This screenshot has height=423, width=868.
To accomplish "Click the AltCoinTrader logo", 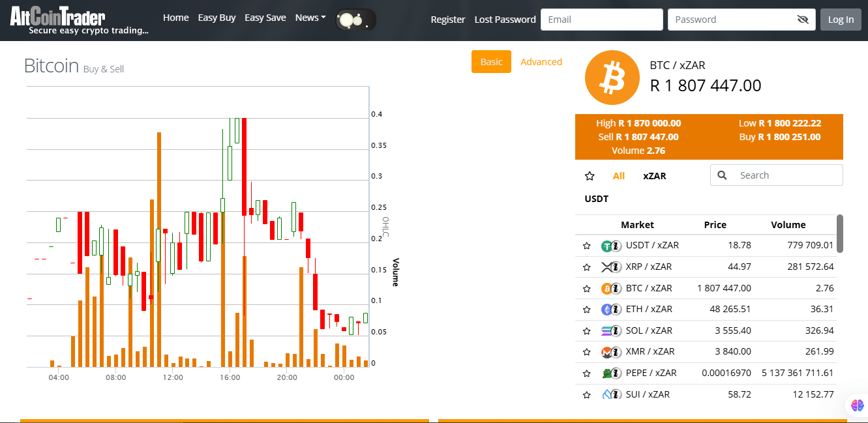I will click(79, 20).
